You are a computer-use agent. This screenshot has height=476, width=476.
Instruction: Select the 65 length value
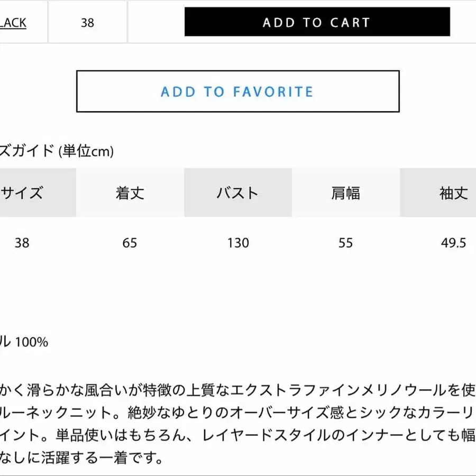click(x=130, y=243)
